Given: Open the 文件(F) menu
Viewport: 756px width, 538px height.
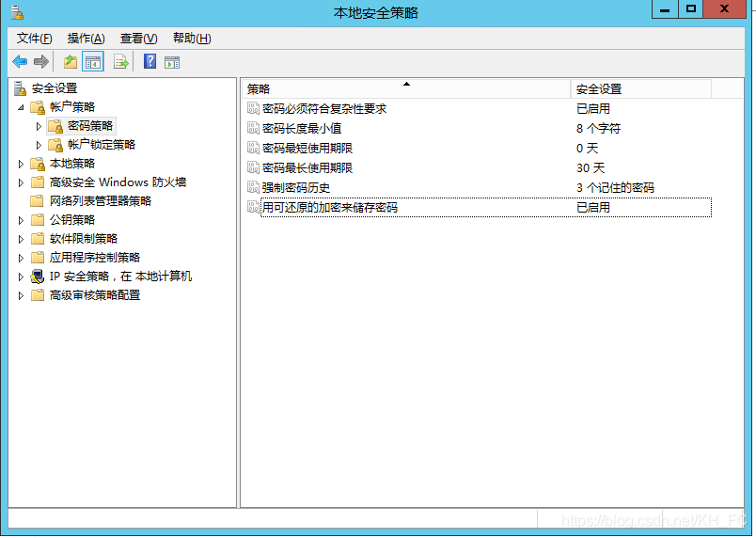Looking at the screenshot, I should [x=34, y=38].
